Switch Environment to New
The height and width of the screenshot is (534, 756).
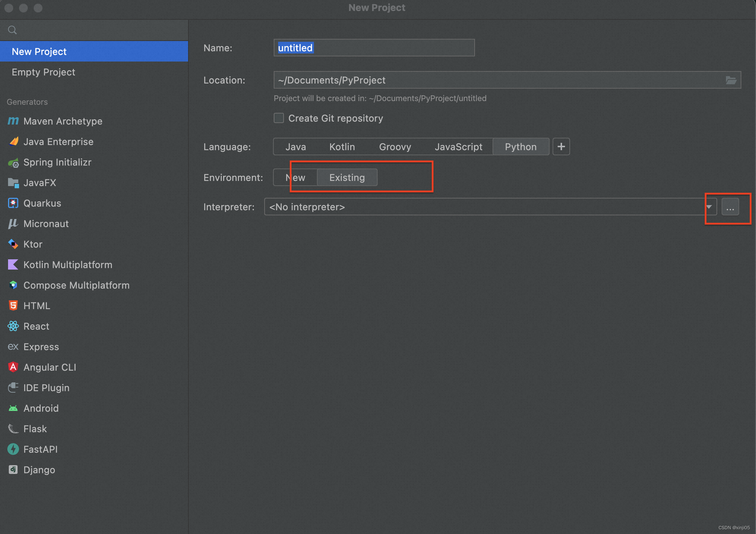295,178
